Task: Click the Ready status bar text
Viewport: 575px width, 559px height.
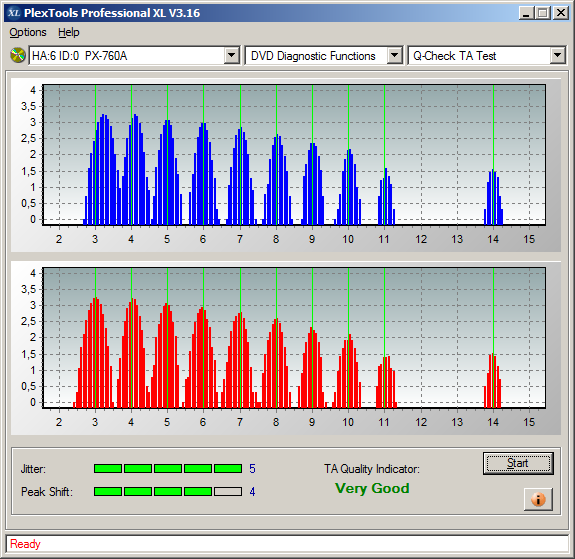Action: (x=25, y=544)
